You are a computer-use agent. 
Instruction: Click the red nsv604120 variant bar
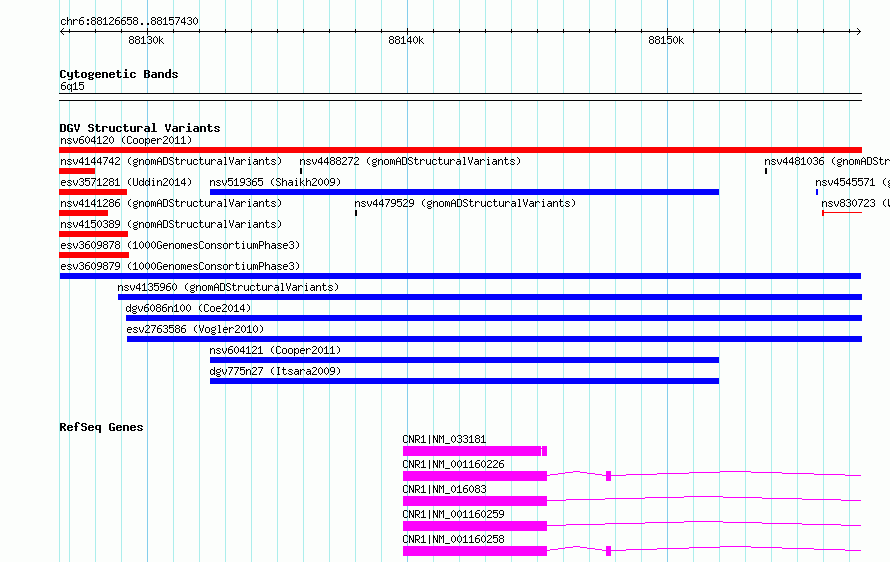pos(460,150)
